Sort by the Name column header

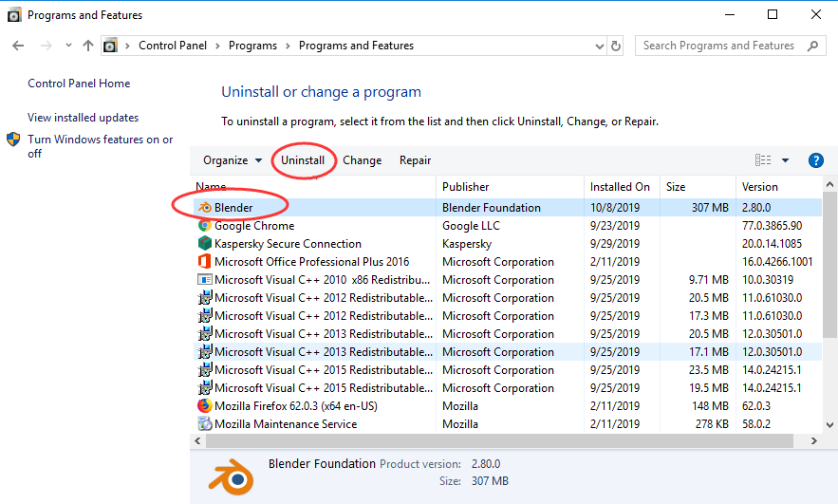click(x=314, y=187)
